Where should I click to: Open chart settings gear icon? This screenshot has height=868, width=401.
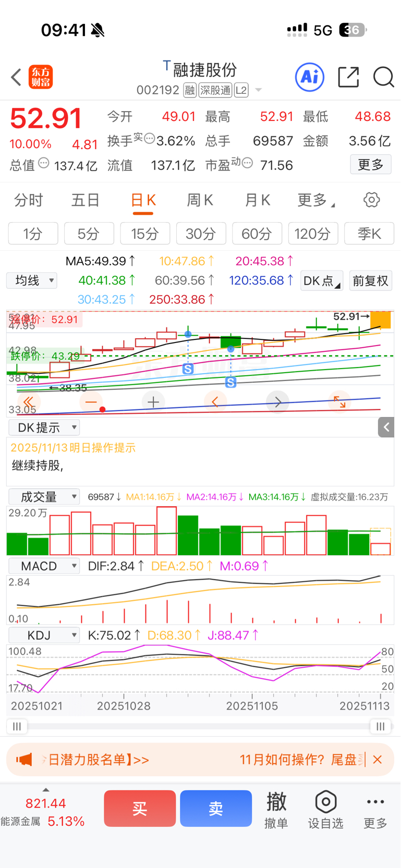click(x=372, y=200)
